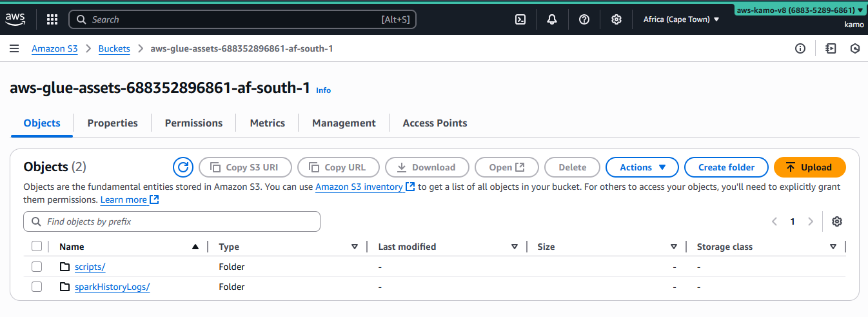Click page number 1 in pagination
868x317 pixels.
(793, 221)
